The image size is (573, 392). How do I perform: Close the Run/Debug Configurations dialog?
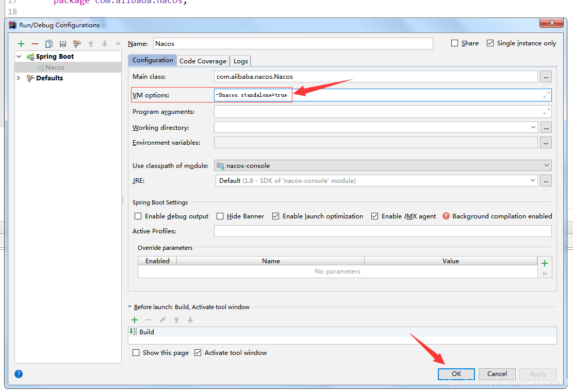(x=552, y=23)
